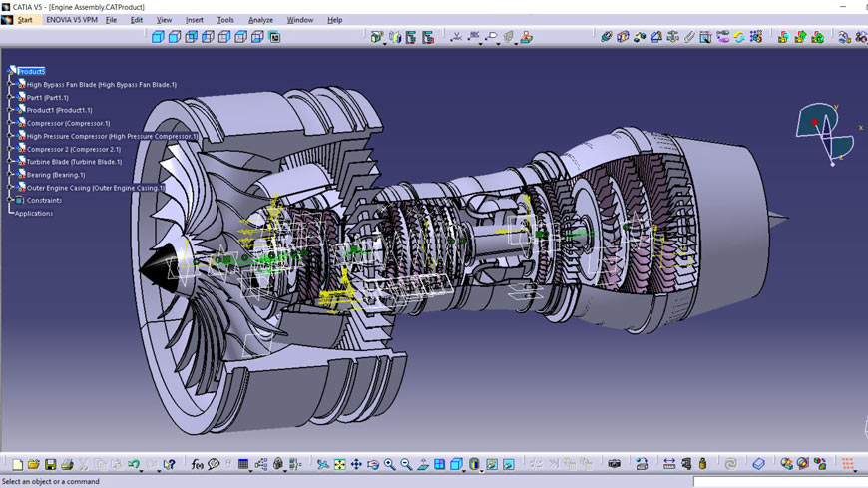
Task: Click the Print icon
Action: point(67,465)
